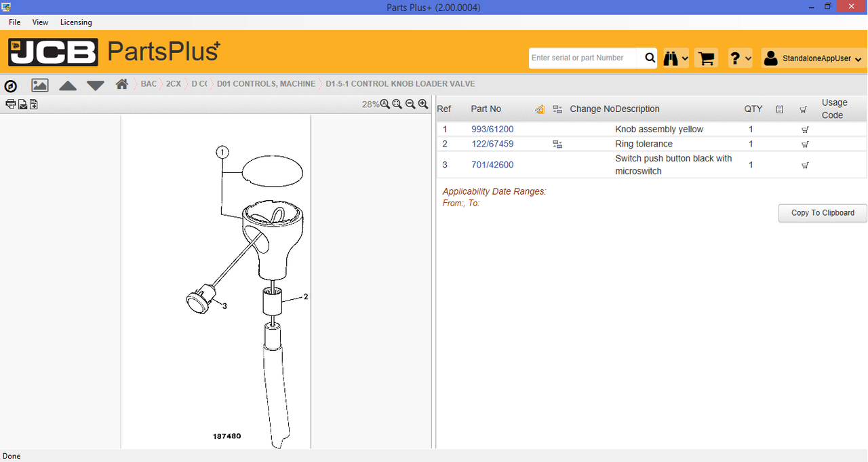
Task: Go to next page with down arrow
Action: [96, 85]
